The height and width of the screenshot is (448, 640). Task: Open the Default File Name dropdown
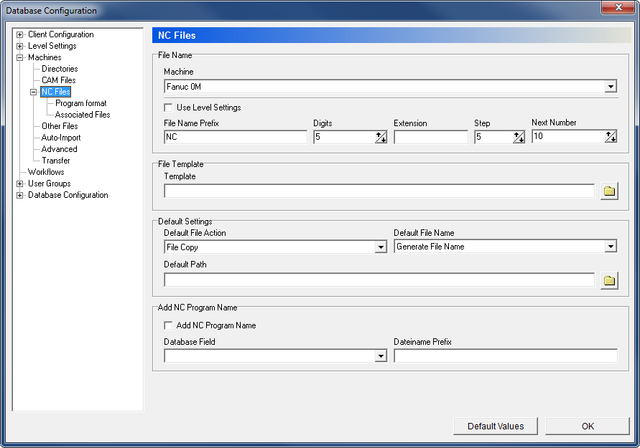click(610, 246)
